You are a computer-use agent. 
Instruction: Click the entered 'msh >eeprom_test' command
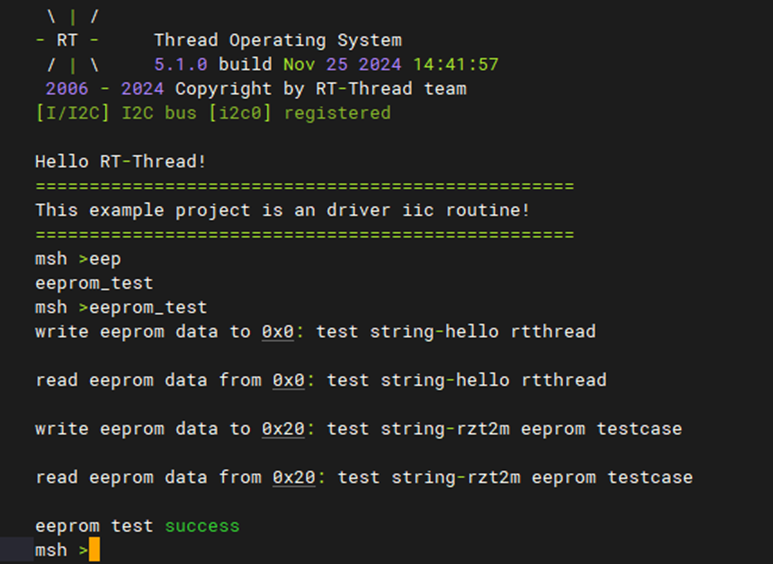121,308
